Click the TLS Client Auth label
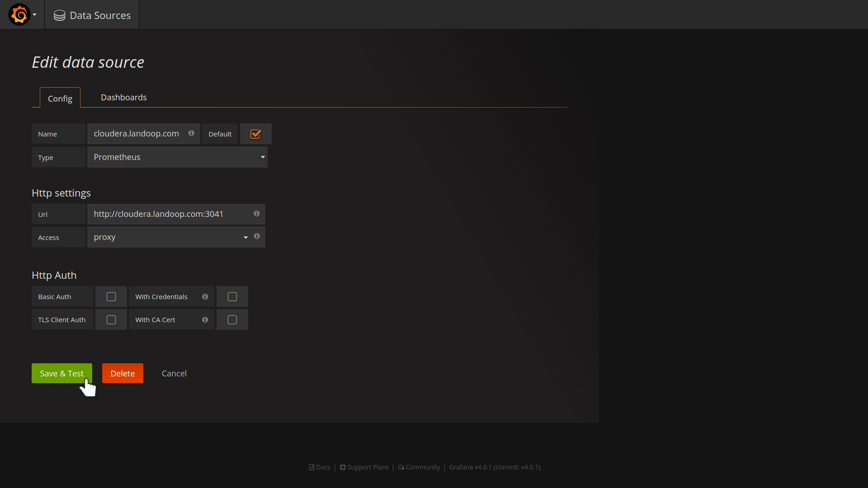This screenshot has width=868, height=488. coord(62,319)
